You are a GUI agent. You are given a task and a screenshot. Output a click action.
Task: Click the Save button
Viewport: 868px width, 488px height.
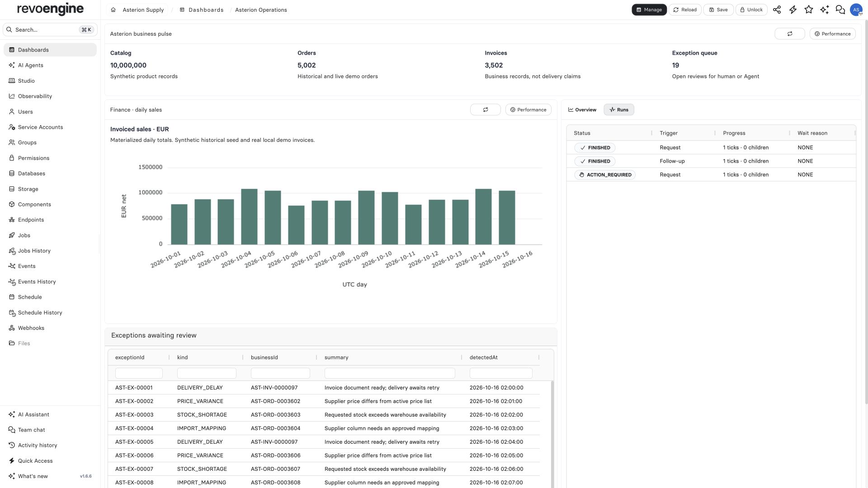pyautogui.click(x=718, y=9)
